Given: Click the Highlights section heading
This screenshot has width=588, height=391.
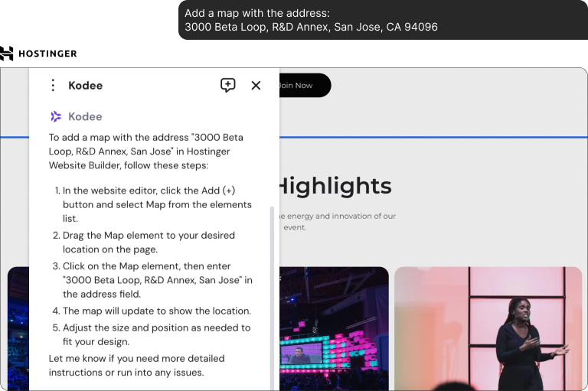Looking at the screenshot, I should [334, 186].
